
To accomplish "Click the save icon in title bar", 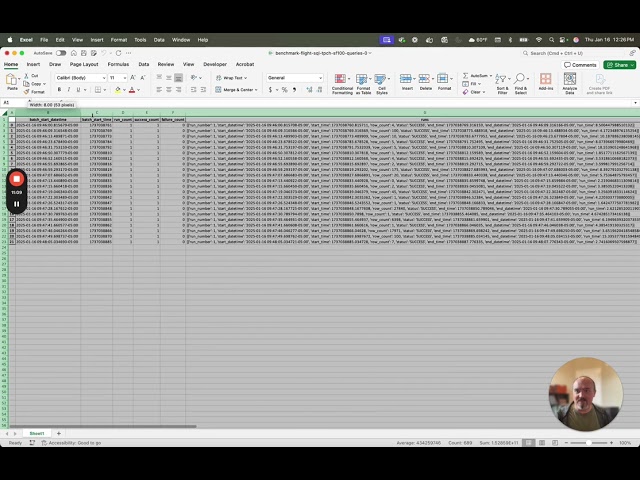I will (x=84, y=53).
